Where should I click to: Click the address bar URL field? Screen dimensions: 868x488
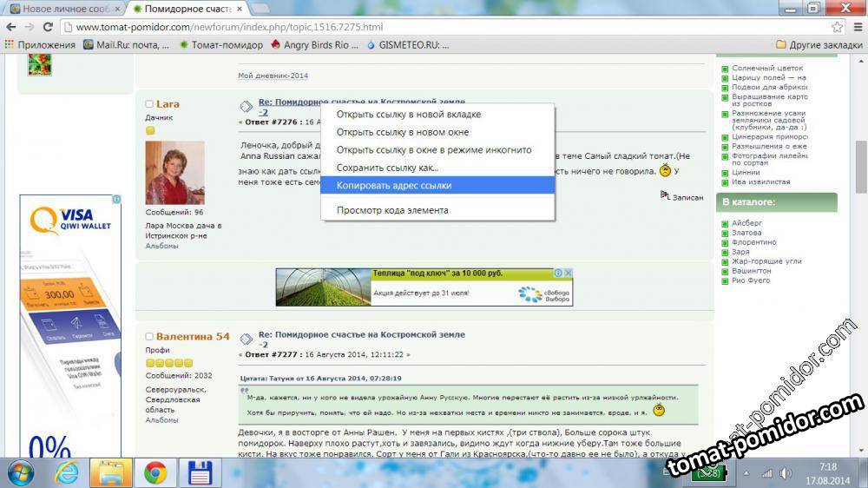click(x=434, y=27)
